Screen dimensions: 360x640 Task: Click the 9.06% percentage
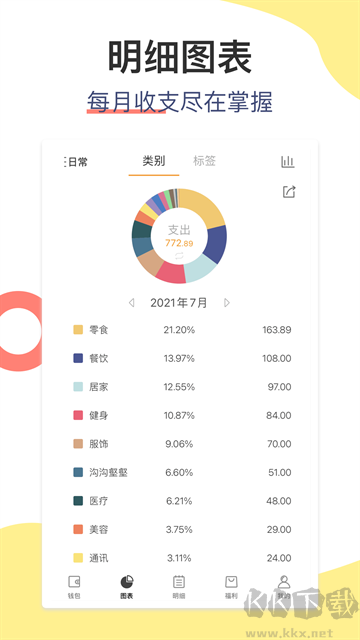click(179, 444)
